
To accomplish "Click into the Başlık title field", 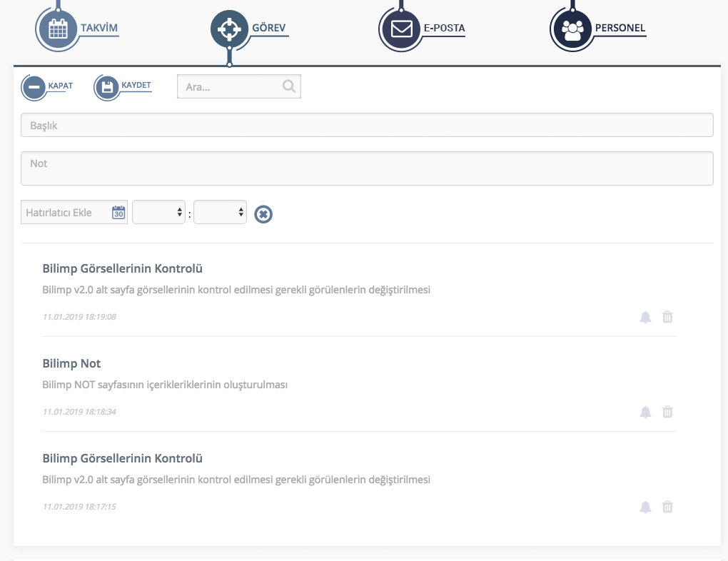I will [x=367, y=125].
